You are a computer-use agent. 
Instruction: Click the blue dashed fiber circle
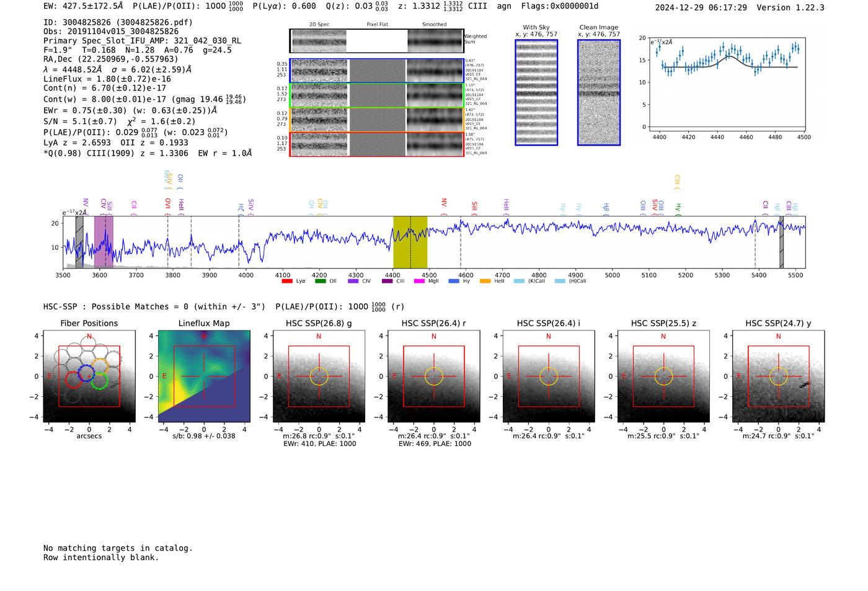(x=86, y=373)
